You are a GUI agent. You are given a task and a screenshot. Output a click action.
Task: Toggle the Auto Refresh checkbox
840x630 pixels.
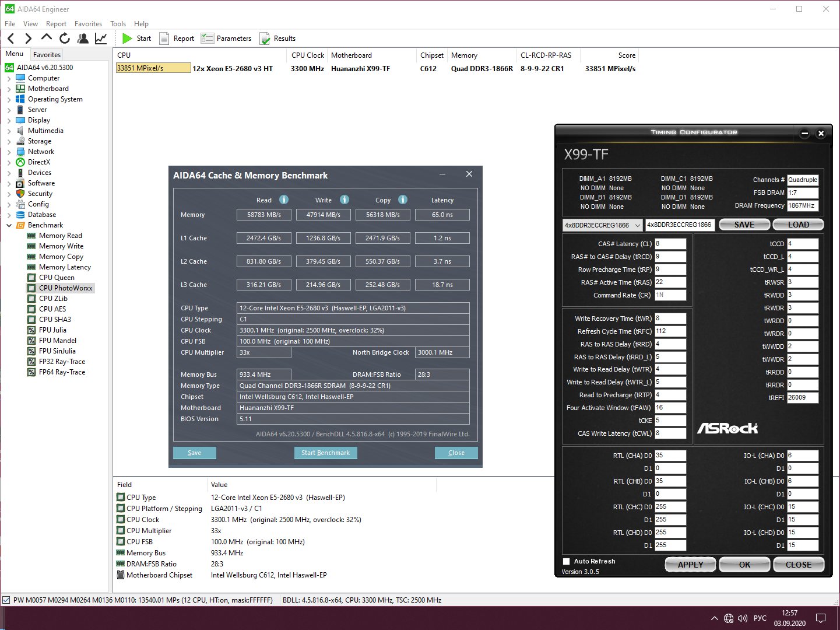tap(566, 561)
